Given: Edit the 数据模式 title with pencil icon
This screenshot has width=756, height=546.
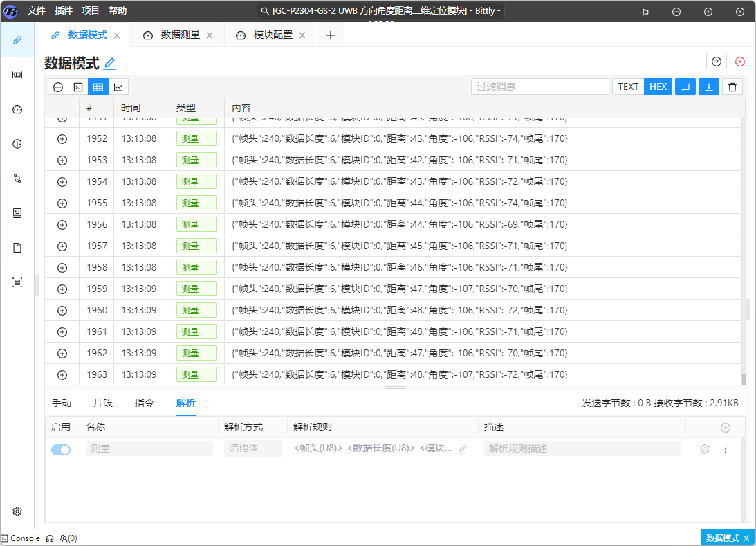Looking at the screenshot, I should (109, 64).
